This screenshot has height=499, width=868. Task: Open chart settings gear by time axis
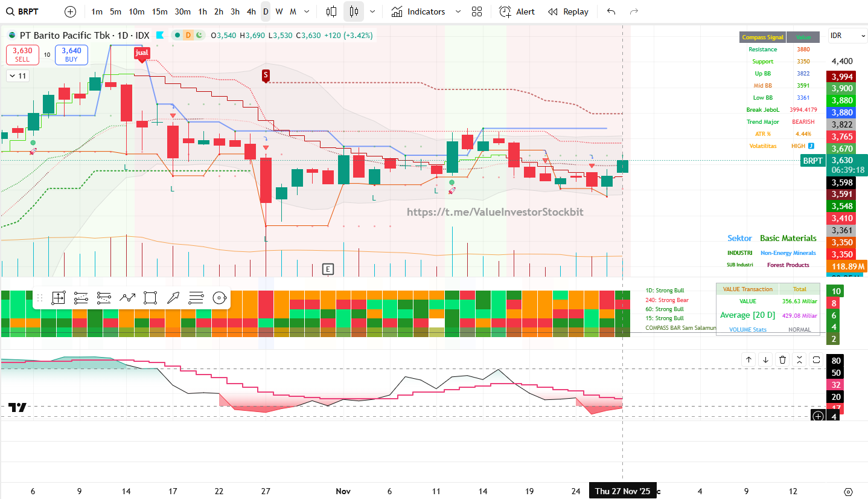click(x=848, y=492)
